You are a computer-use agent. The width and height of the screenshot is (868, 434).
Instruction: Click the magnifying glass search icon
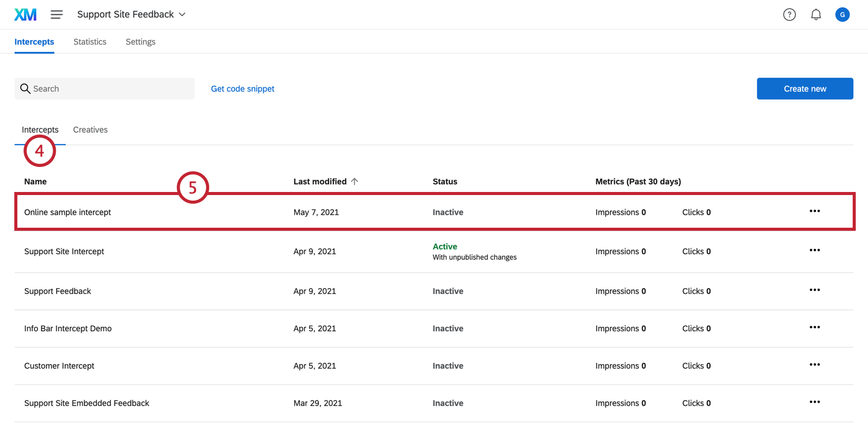[25, 89]
